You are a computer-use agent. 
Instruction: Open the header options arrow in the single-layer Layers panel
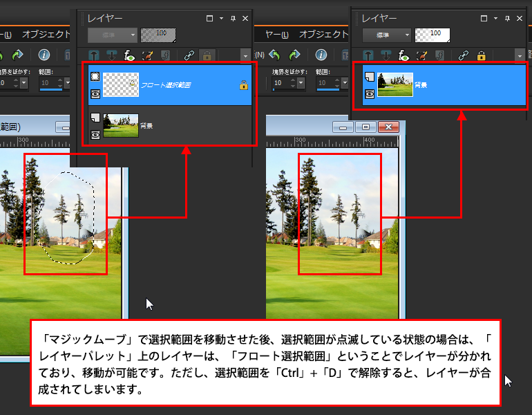coord(495,19)
